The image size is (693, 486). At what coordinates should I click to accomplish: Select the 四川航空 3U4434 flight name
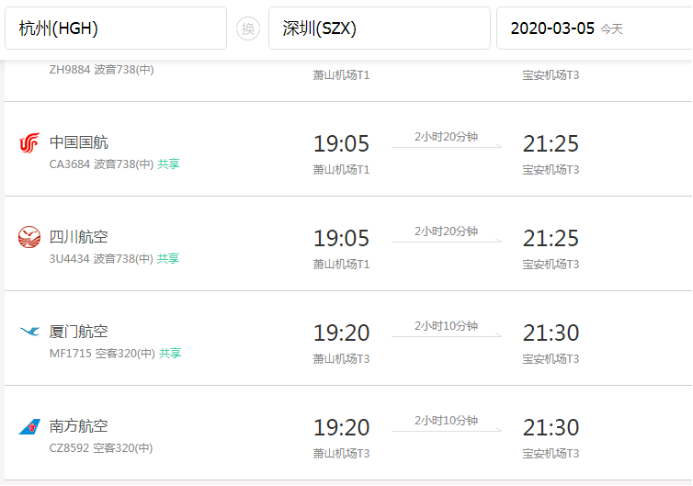(x=79, y=237)
